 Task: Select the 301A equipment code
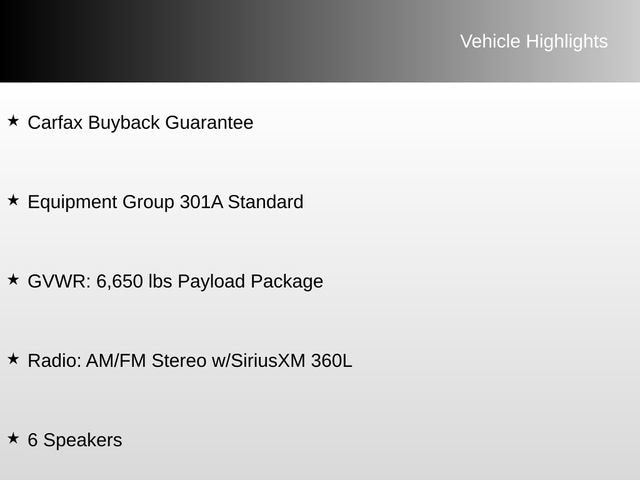point(201,202)
